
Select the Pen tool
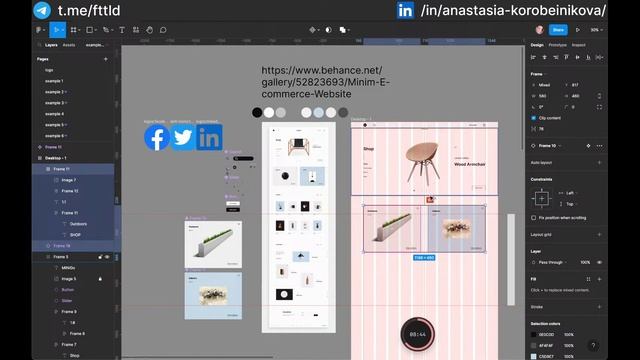tap(106, 30)
